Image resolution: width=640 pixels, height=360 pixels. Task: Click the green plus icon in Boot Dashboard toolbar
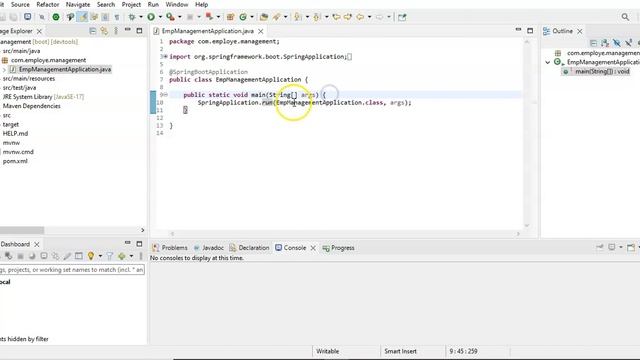(122, 256)
